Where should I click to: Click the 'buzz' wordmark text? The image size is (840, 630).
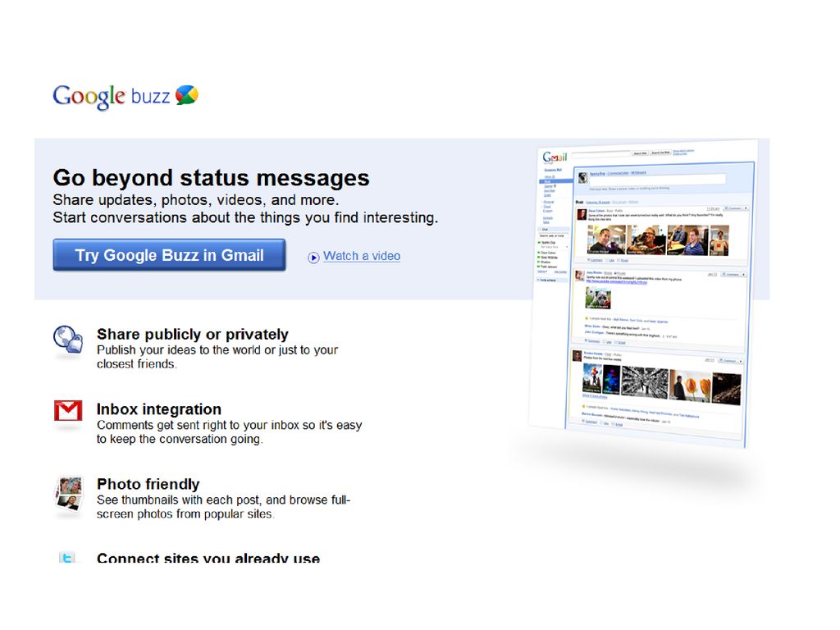click(151, 97)
